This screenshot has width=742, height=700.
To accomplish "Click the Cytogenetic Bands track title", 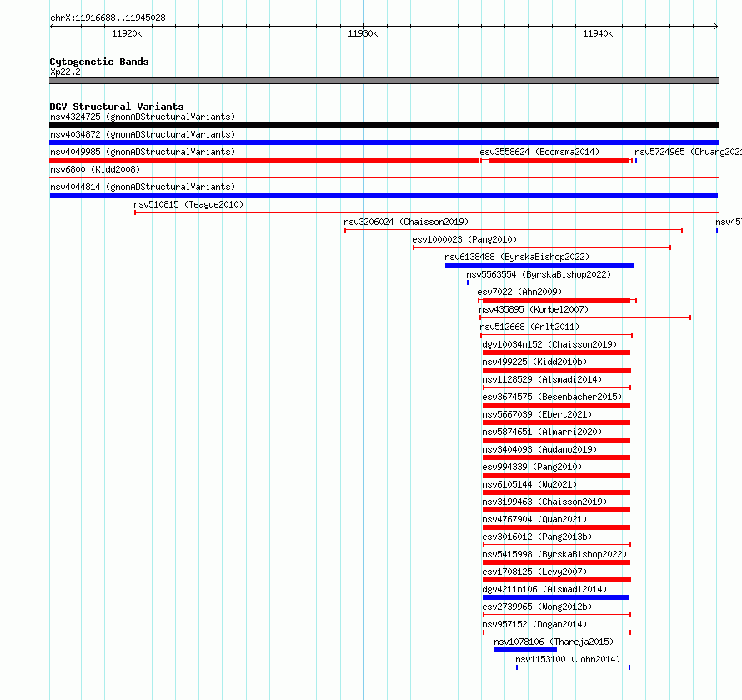I will (x=99, y=62).
